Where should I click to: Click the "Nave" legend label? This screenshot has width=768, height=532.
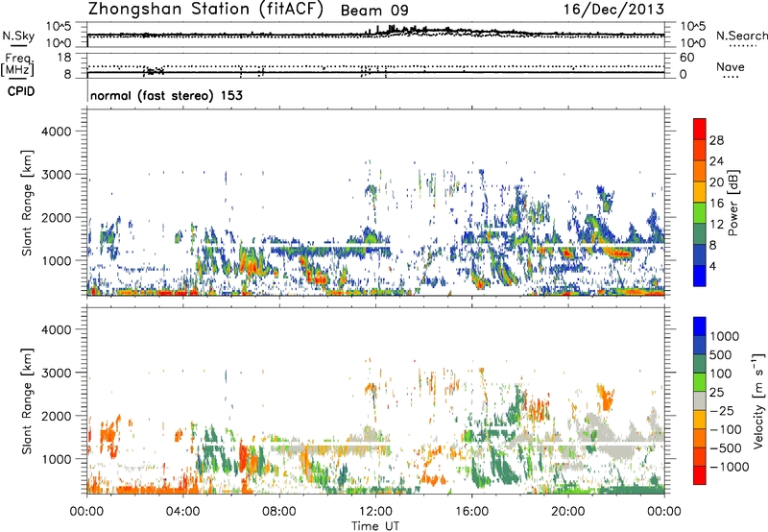pos(731,66)
